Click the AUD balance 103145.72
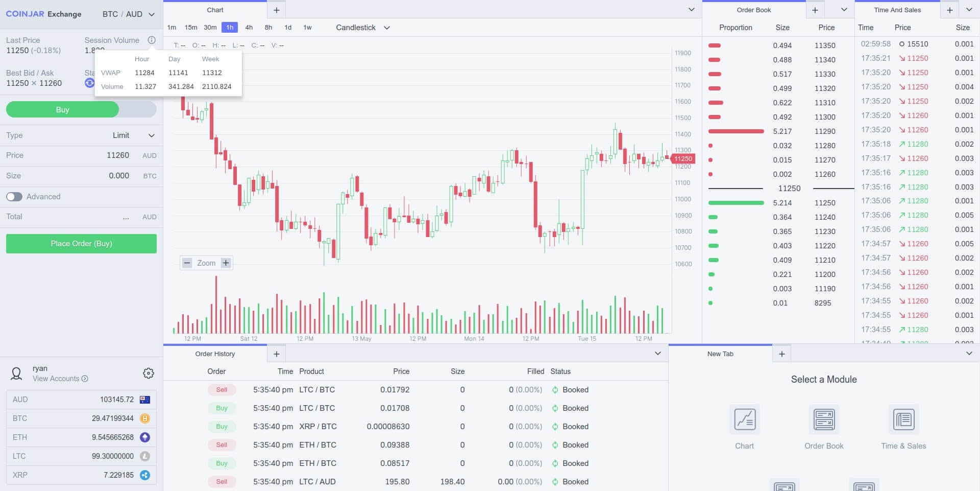Screen dimensions: 980x491 (x=116, y=400)
